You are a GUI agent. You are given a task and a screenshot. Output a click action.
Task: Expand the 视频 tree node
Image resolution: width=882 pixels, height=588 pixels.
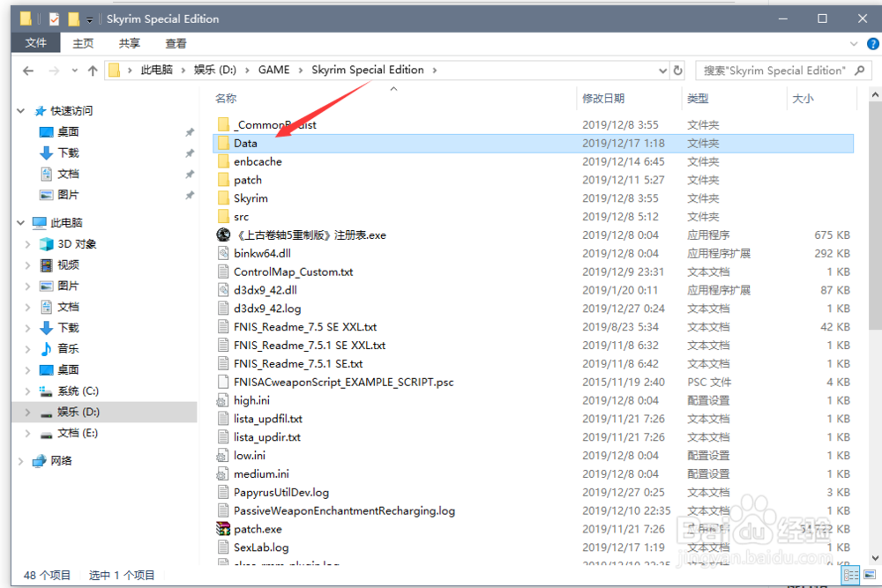[x=27, y=264]
